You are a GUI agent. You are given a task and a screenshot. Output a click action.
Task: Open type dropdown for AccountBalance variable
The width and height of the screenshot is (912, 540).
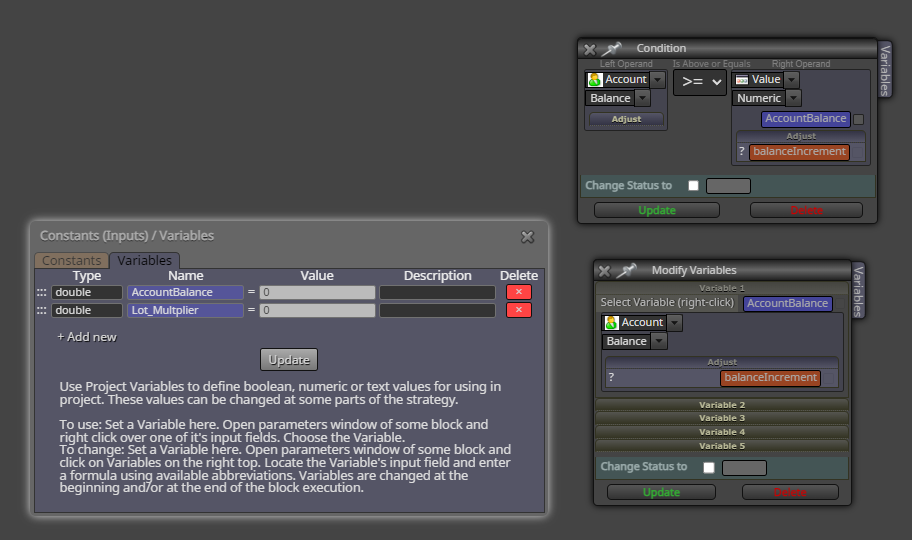[87, 292]
